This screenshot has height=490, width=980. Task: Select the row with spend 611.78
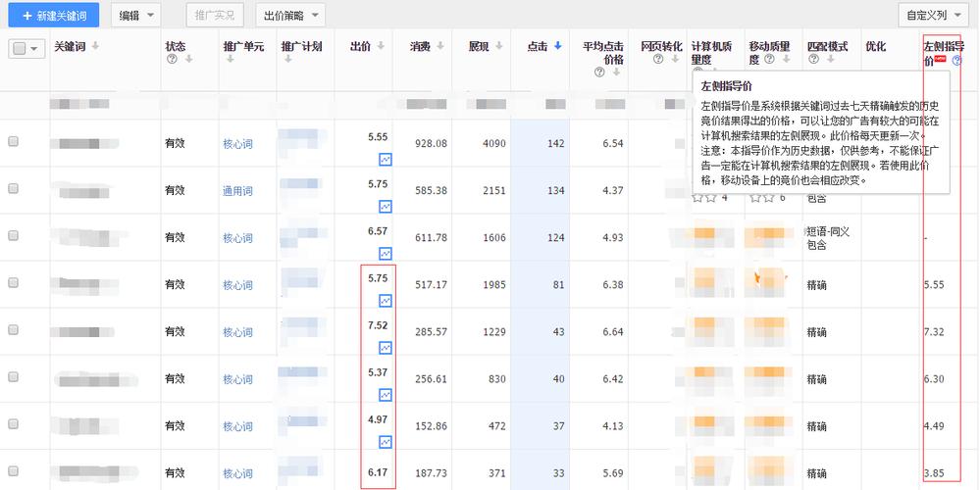13,235
